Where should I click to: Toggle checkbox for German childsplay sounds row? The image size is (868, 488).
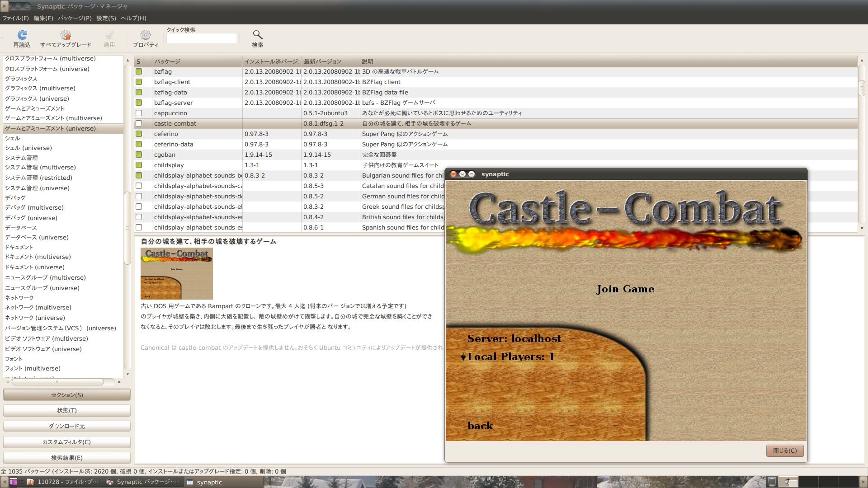click(139, 196)
